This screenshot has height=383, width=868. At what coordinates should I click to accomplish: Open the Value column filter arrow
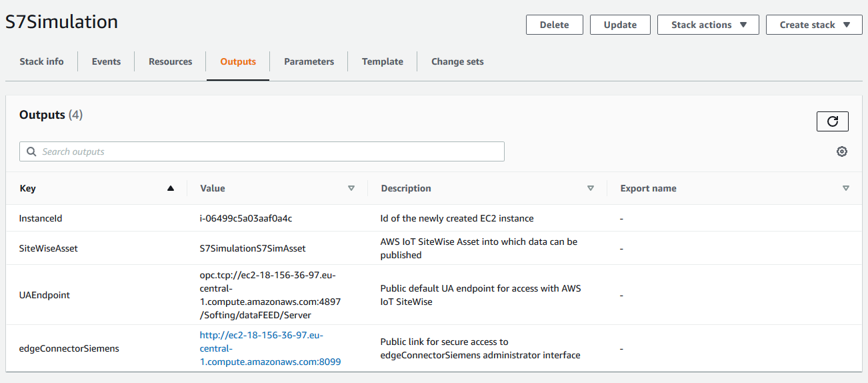click(351, 188)
